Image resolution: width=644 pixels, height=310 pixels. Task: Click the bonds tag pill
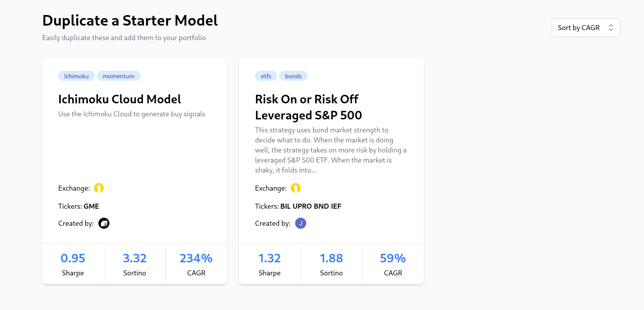(x=293, y=76)
